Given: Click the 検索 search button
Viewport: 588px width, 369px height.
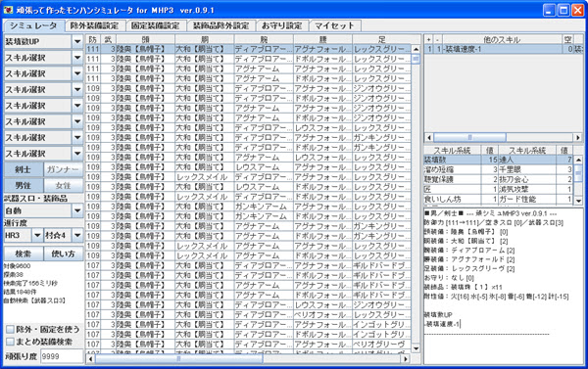Looking at the screenshot, I should (24, 254).
